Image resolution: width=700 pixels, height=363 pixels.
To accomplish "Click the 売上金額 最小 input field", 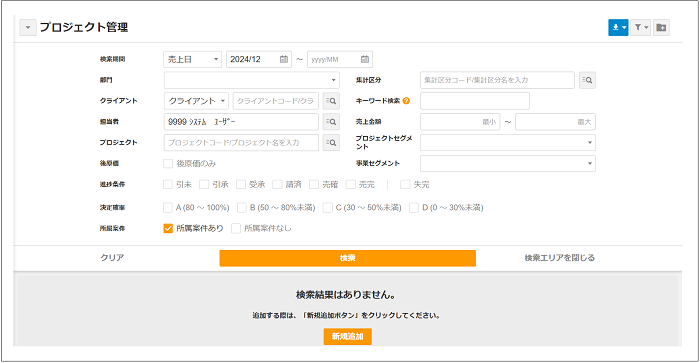I will (x=460, y=122).
